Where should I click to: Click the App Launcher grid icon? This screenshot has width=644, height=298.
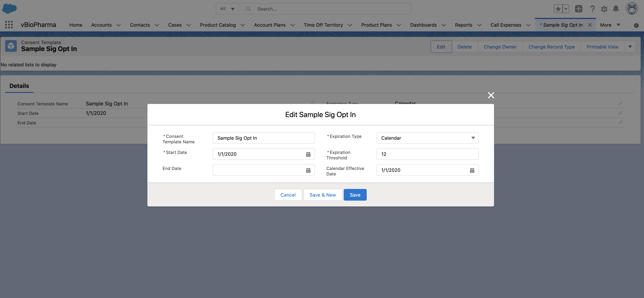click(9, 25)
